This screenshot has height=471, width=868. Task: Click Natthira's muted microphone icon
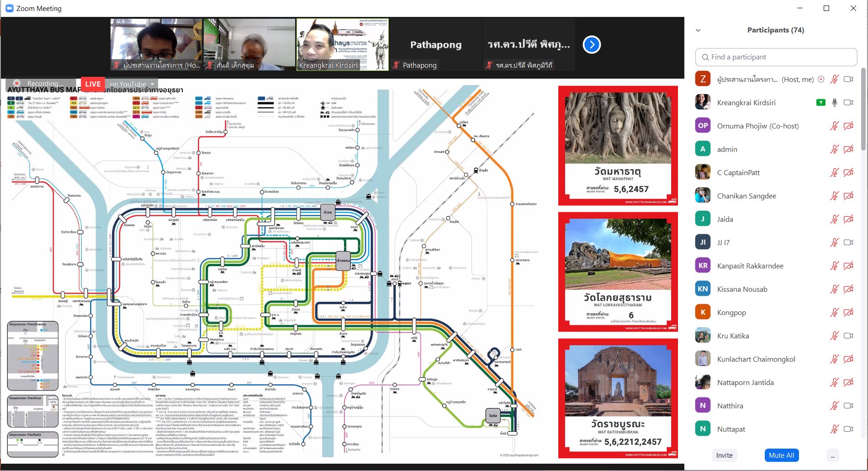[x=834, y=406]
